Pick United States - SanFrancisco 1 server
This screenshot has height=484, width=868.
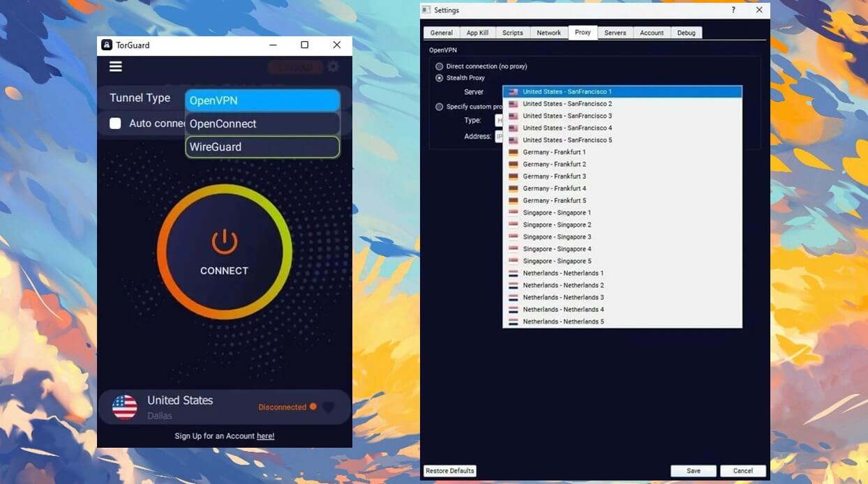622,91
